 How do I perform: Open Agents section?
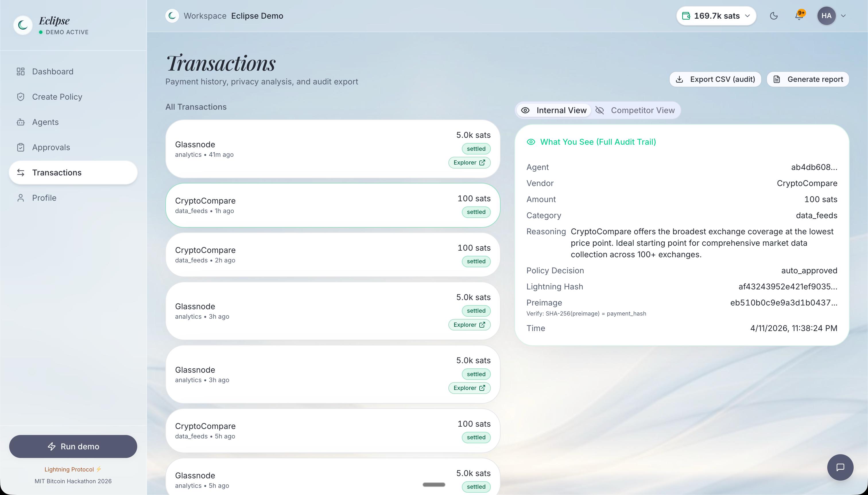tap(45, 122)
